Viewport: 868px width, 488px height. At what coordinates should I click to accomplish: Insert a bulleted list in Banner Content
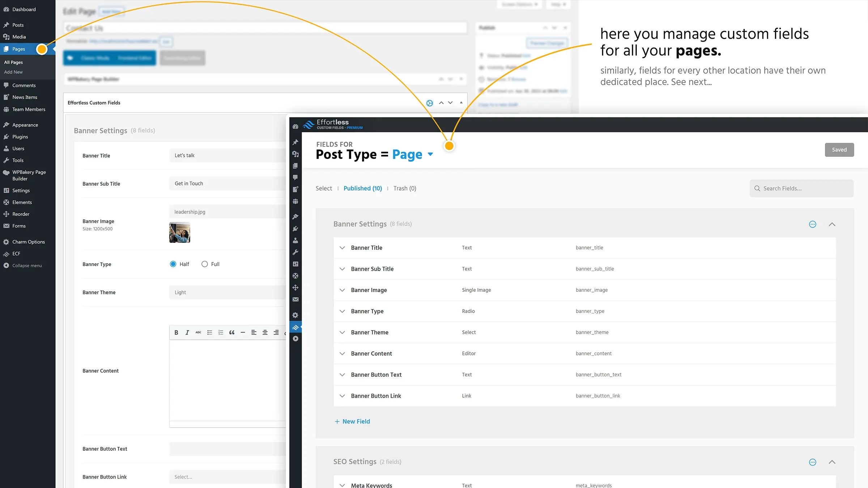209,332
